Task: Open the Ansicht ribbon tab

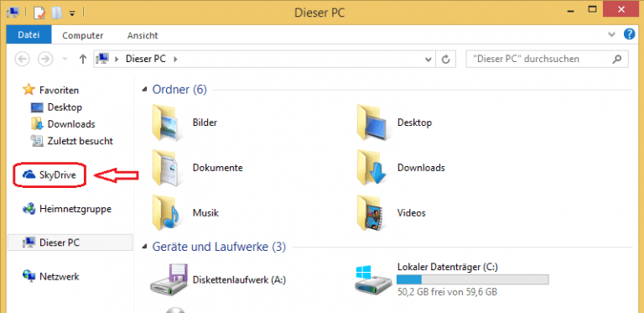Action: point(143,36)
